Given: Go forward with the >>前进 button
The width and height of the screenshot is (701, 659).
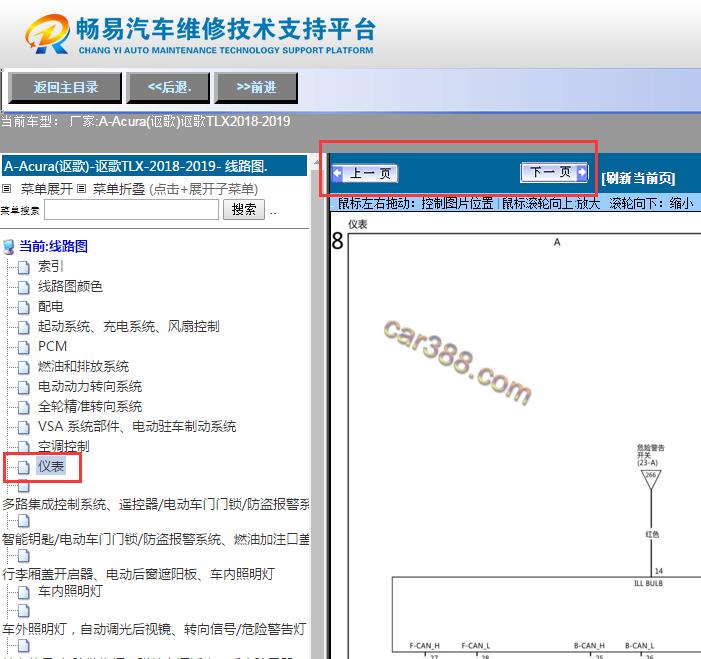Looking at the screenshot, I should coord(256,88).
